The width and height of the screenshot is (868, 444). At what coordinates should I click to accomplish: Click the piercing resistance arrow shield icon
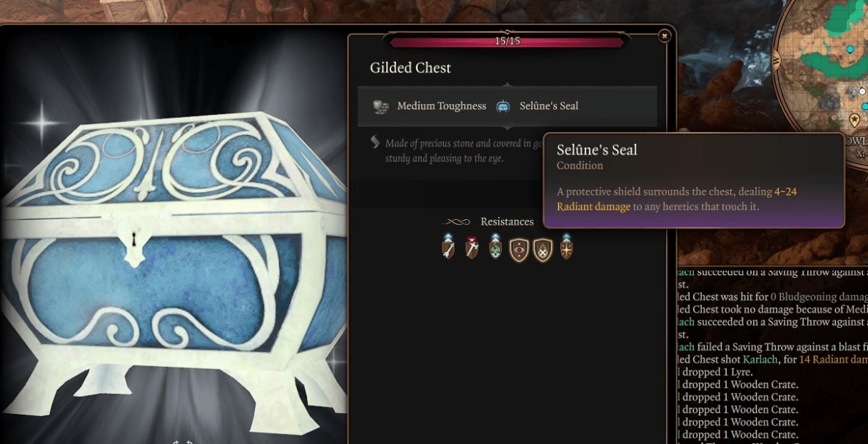coord(448,248)
